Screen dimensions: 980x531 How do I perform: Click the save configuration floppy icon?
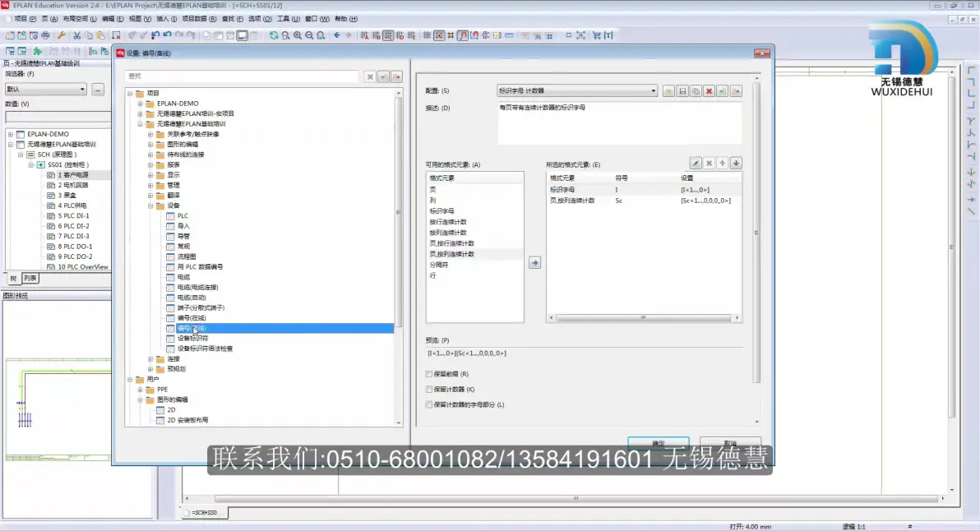pyautogui.click(x=682, y=91)
